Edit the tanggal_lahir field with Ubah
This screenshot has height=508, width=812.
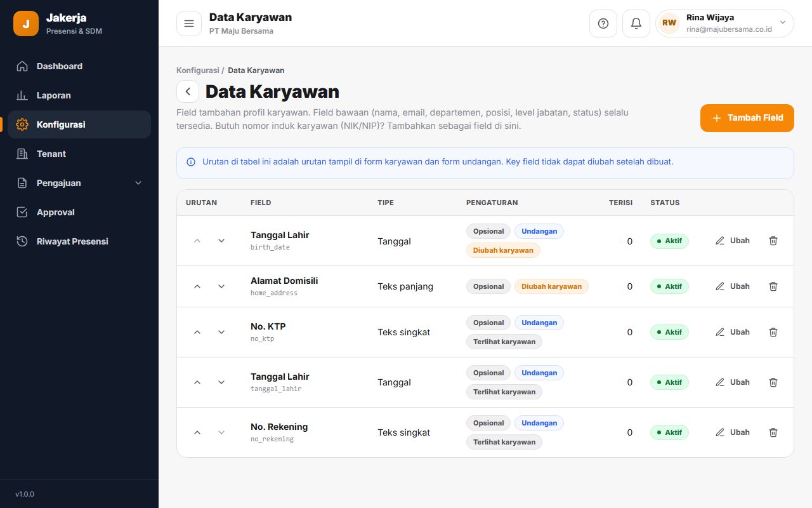pos(733,382)
